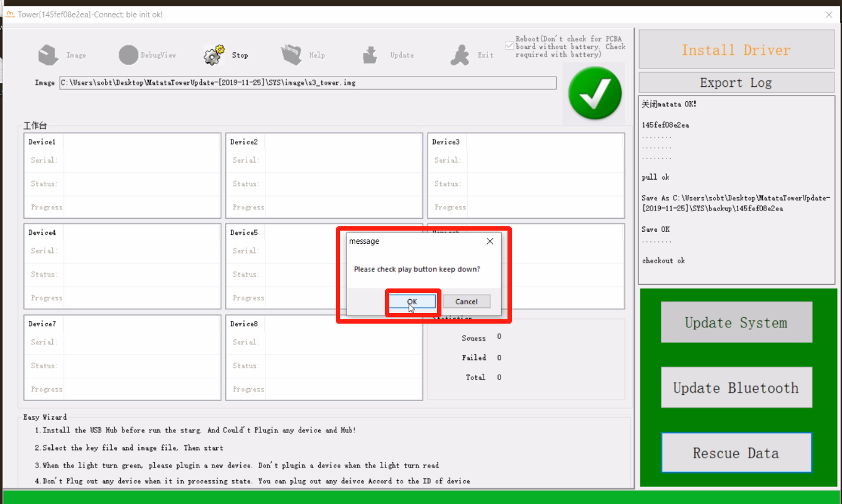Click the Exit toolbar icon

[460, 55]
